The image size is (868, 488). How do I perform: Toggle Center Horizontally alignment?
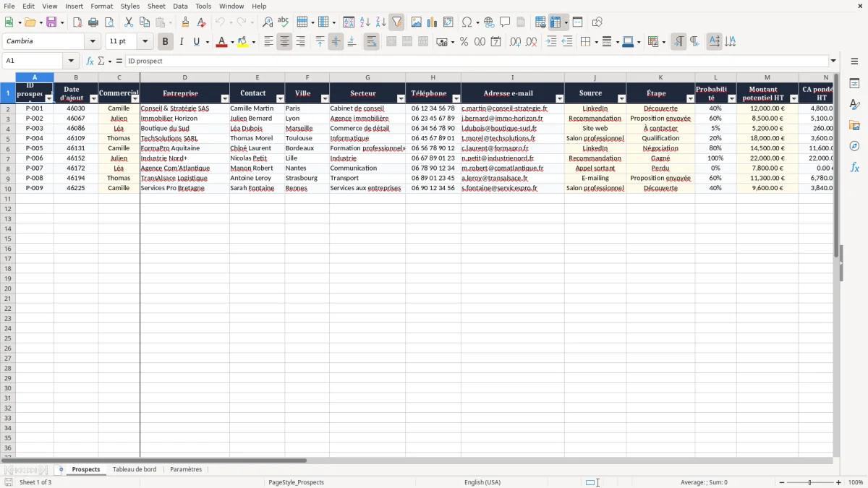coord(284,42)
